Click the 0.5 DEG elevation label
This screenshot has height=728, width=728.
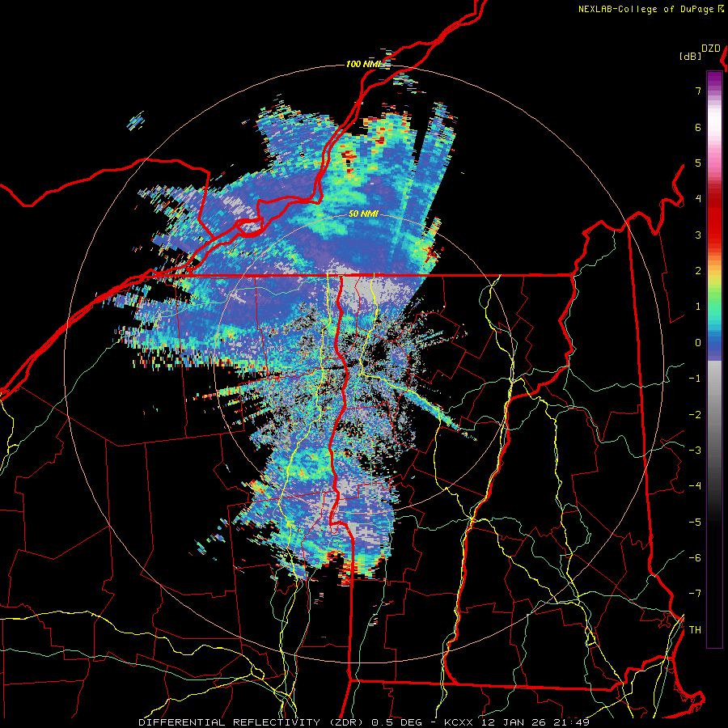[397, 722]
